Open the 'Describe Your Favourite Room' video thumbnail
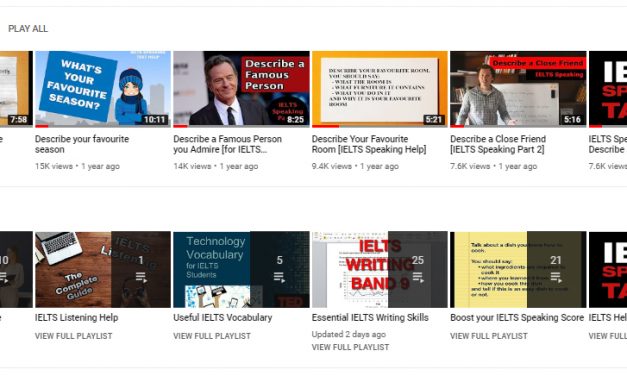Viewport: 627px width, 376px height. [x=379, y=89]
